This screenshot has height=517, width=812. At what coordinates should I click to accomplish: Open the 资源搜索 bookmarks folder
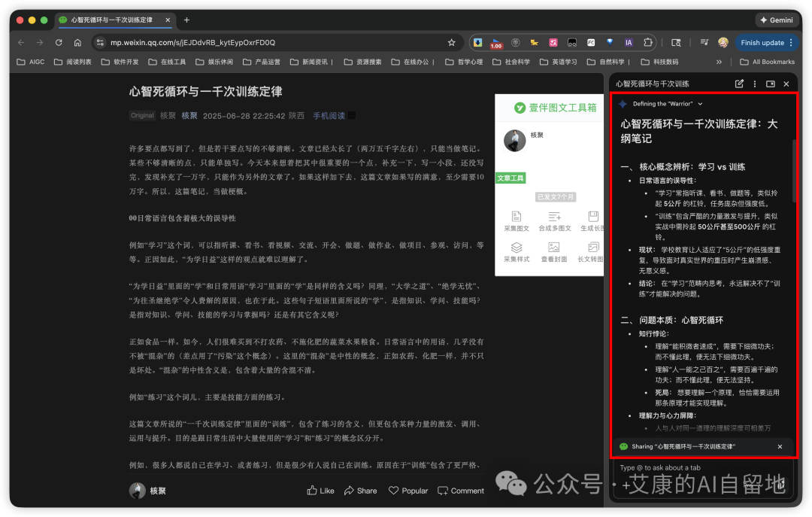pos(362,62)
